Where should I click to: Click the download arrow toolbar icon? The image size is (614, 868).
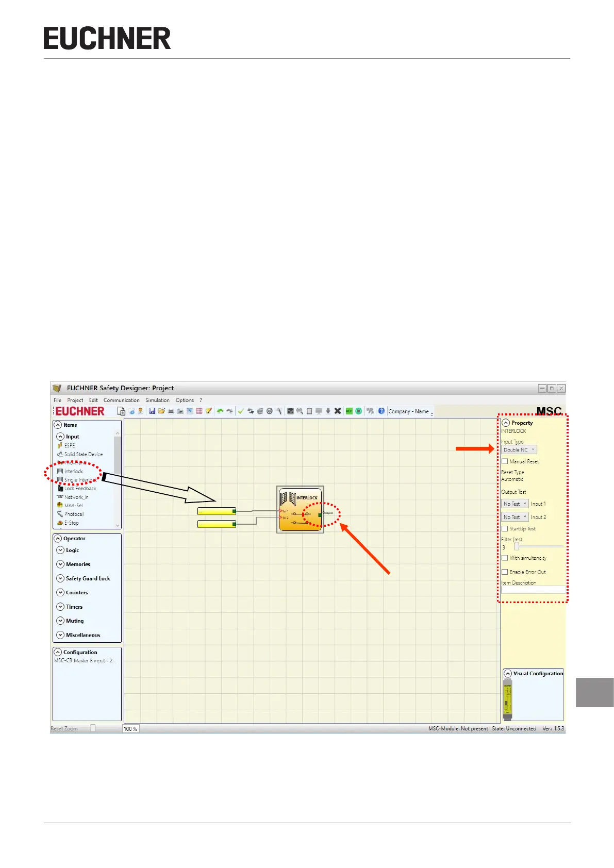(x=328, y=411)
